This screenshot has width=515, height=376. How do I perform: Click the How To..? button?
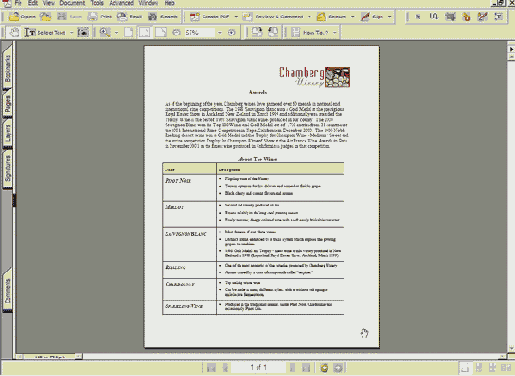click(310, 32)
